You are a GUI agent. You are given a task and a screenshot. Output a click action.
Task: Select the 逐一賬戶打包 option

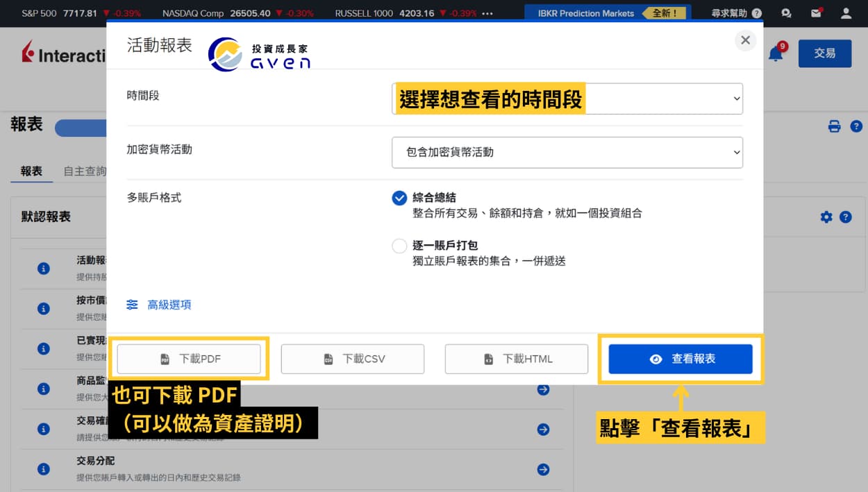coord(399,246)
